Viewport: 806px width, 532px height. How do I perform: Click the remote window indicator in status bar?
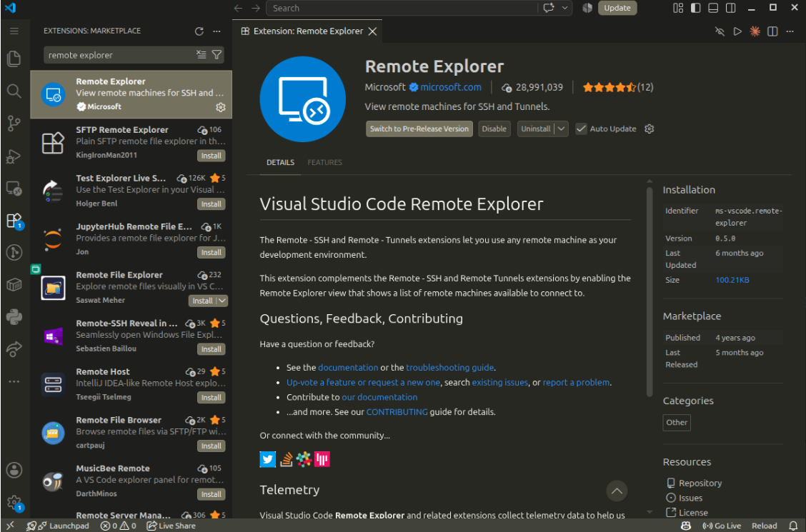10,526
